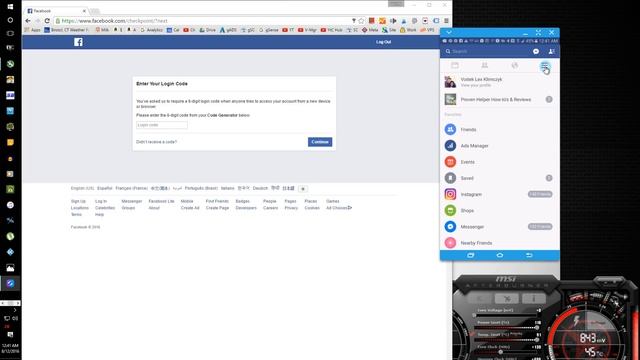Adjust the Power Limit slider in Afterburner
Viewport: 640px width, 360px height.
point(506,327)
